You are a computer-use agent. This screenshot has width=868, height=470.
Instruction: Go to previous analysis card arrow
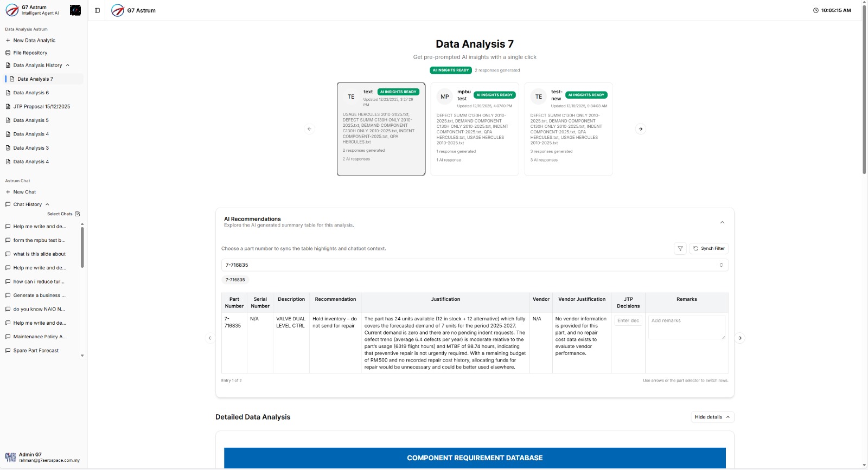click(x=309, y=129)
